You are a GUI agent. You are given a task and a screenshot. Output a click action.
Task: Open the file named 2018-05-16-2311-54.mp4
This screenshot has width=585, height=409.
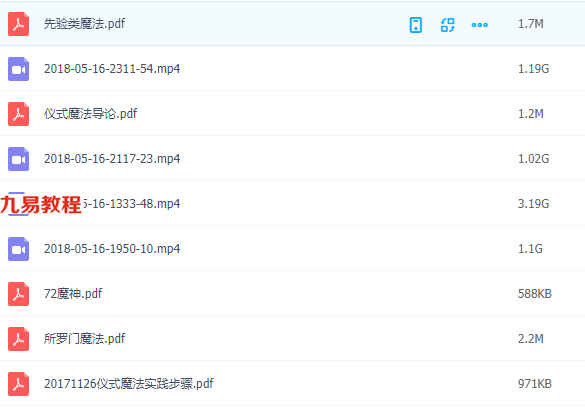(112, 69)
